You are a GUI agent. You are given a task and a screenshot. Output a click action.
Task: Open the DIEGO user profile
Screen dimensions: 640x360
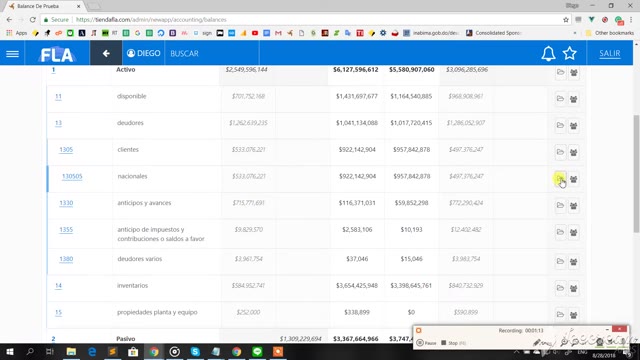(x=143, y=53)
